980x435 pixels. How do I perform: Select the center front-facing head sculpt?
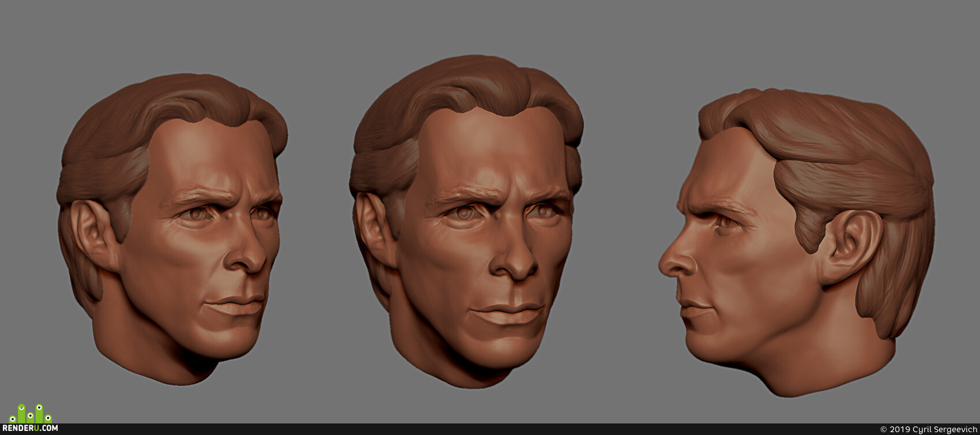(x=466, y=222)
